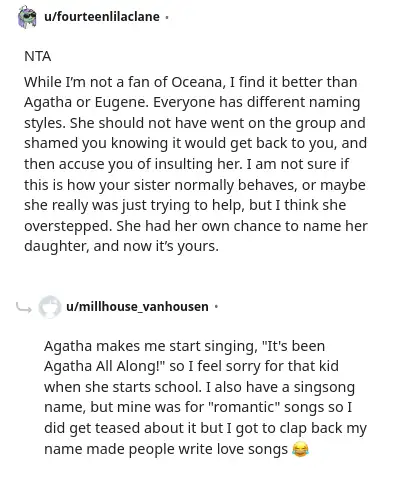400x484 pixels.
Task: Click the line 'when she starts school'
Action: (199, 387)
